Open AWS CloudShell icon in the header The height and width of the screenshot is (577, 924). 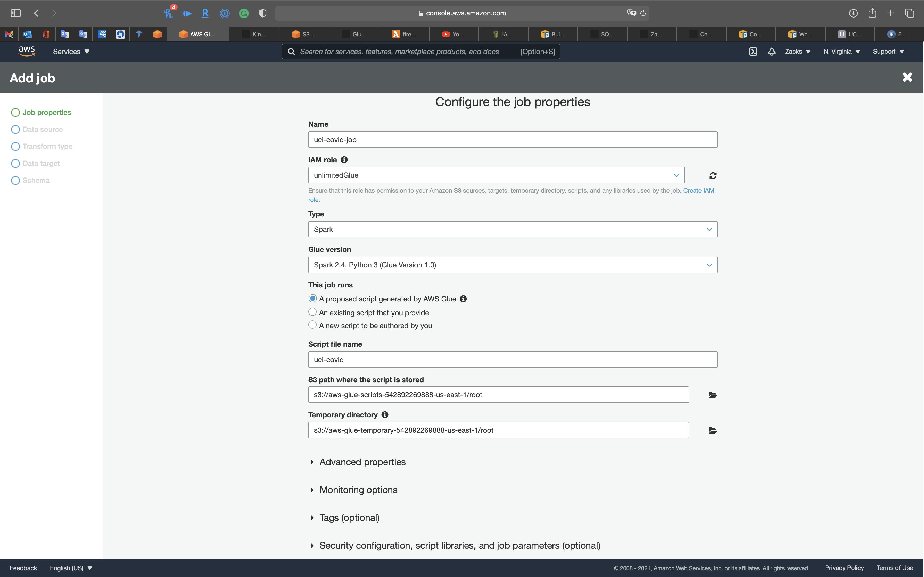point(753,52)
